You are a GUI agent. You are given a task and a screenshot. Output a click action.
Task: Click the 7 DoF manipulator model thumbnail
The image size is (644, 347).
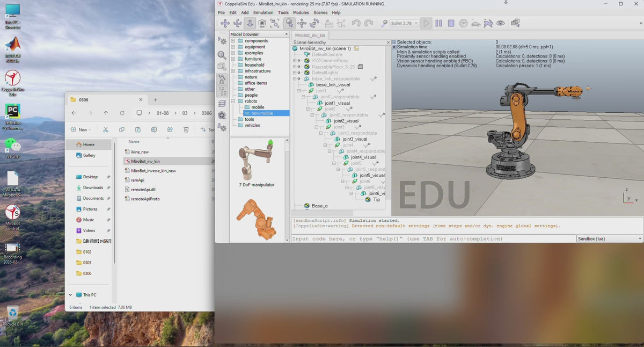coord(257,162)
